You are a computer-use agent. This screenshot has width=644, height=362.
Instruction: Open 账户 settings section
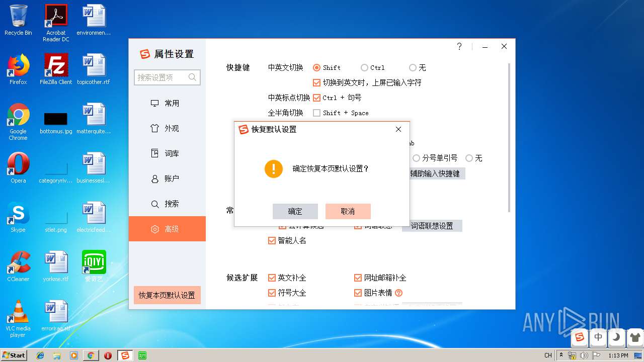[x=167, y=178]
